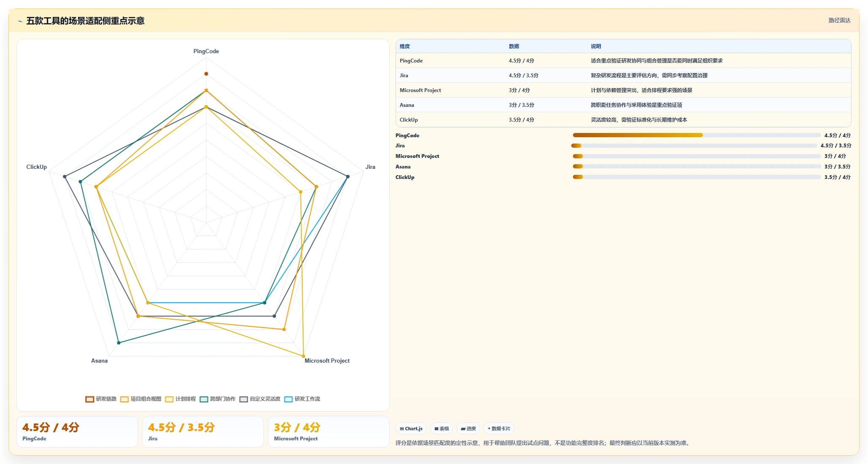
Task: Click the ClickUp label in the progress list
Action: 405,177
